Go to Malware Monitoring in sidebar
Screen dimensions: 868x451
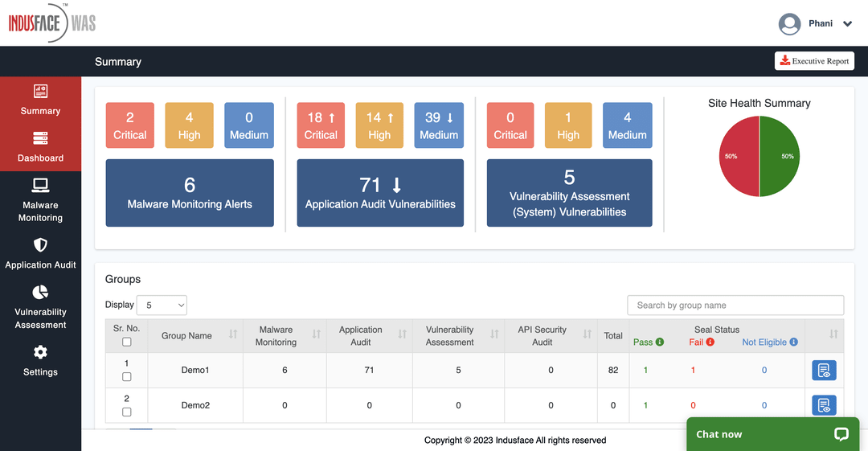40,200
